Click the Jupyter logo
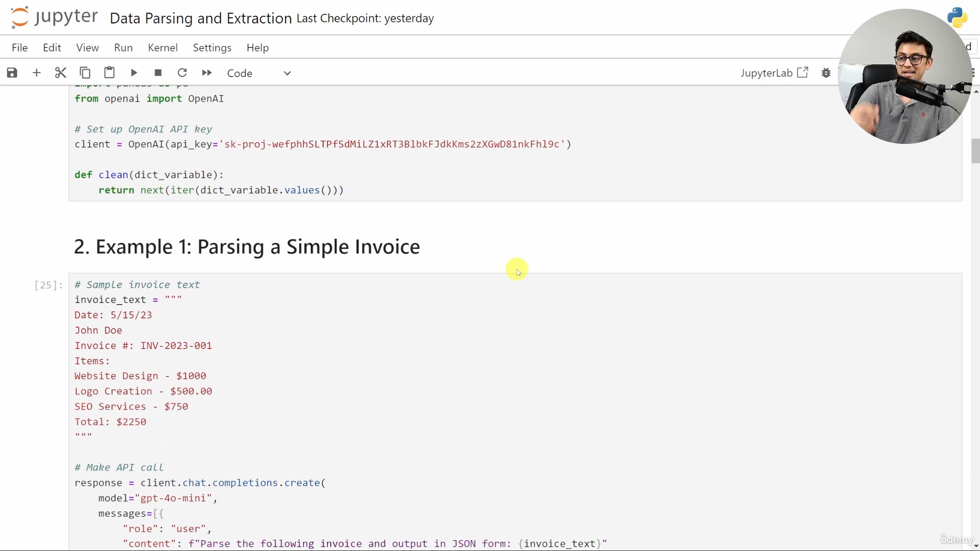 coord(54,17)
